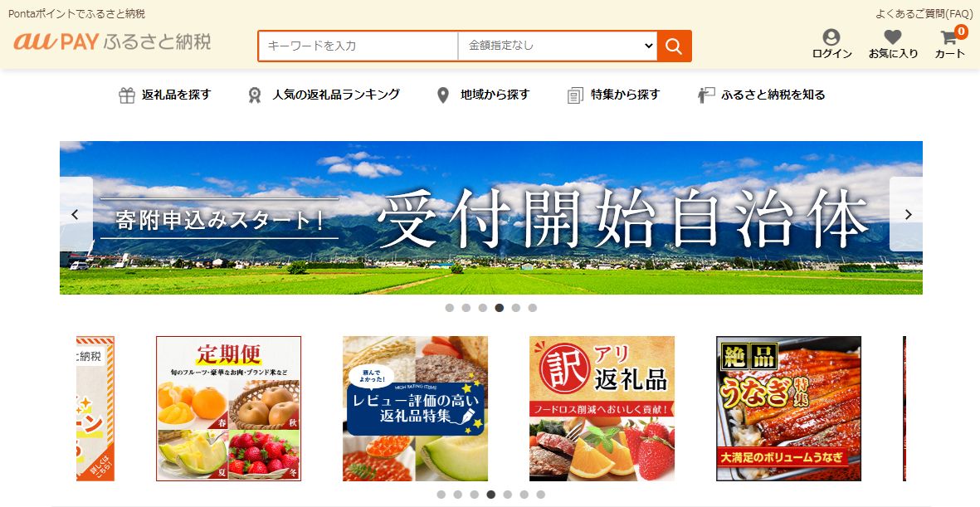Click the au PAY ふるさと納税 logo

[113, 41]
